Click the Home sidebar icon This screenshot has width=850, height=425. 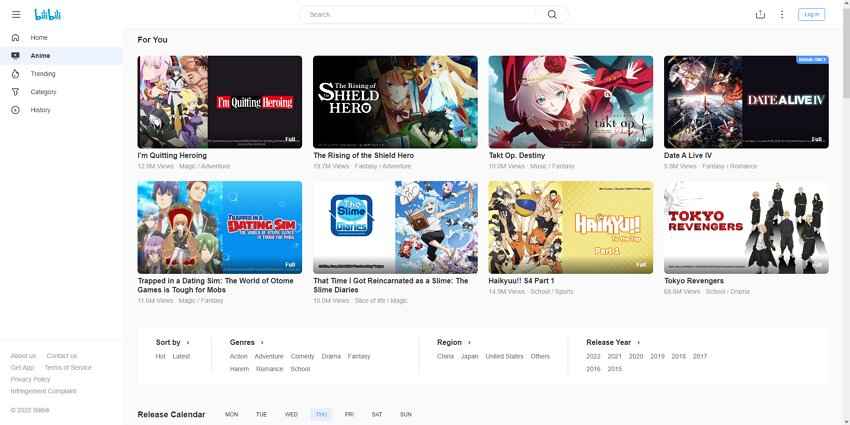pyautogui.click(x=15, y=37)
